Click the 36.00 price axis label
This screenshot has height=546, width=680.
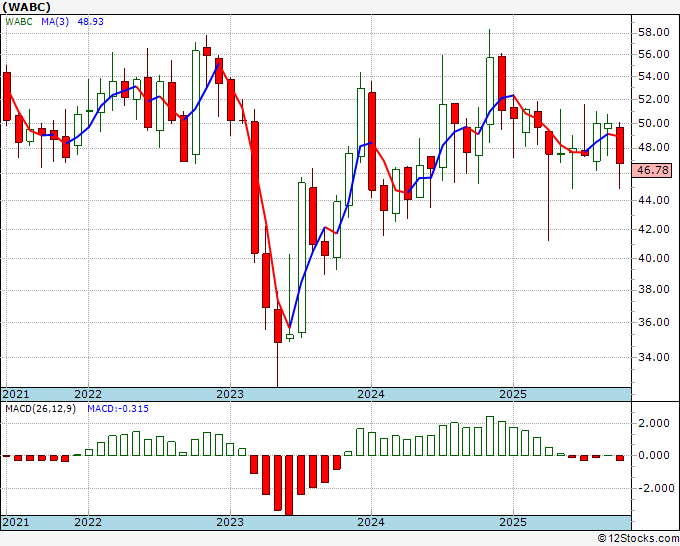click(653, 322)
